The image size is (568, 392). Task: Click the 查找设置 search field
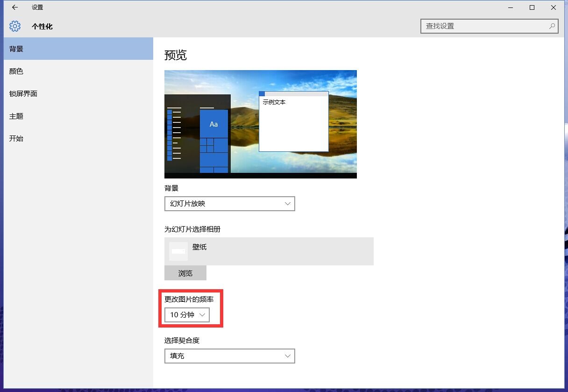coord(489,26)
